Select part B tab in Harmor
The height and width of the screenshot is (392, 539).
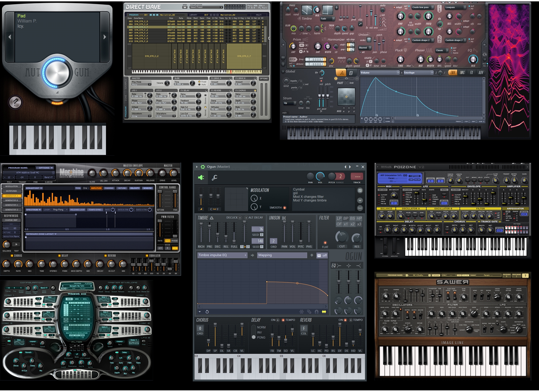(x=351, y=73)
